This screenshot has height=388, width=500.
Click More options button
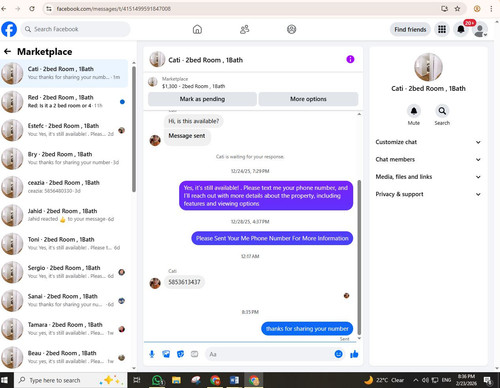(308, 99)
